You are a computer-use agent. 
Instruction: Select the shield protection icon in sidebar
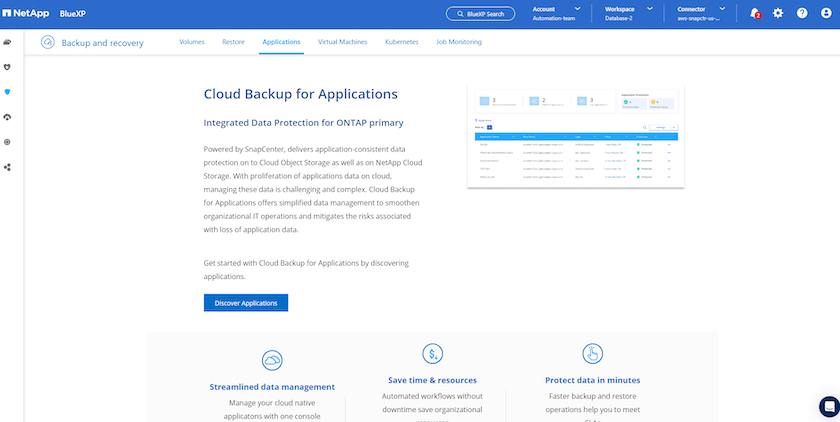click(x=8, y=92)
